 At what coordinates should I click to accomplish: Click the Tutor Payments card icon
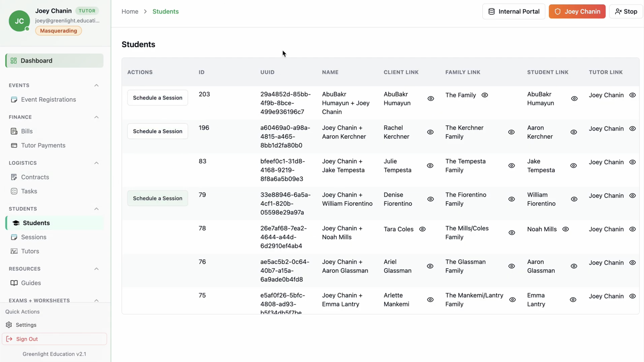point(14,145)
